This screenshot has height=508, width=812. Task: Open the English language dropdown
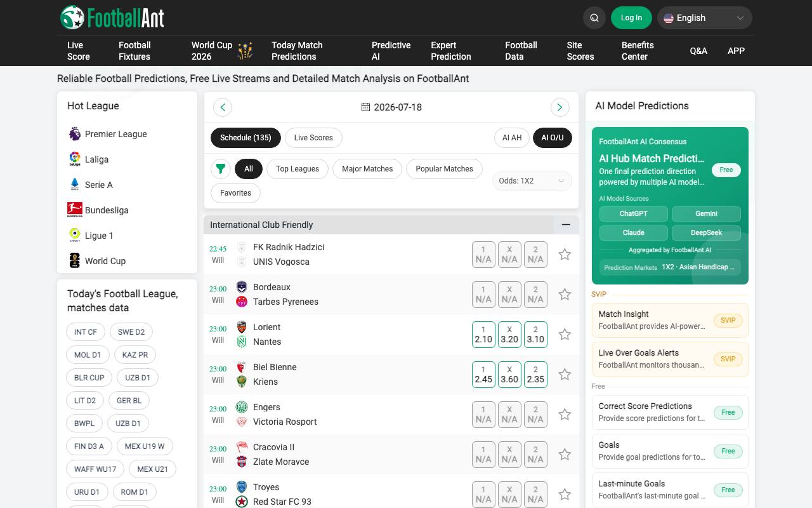point(705,18)
